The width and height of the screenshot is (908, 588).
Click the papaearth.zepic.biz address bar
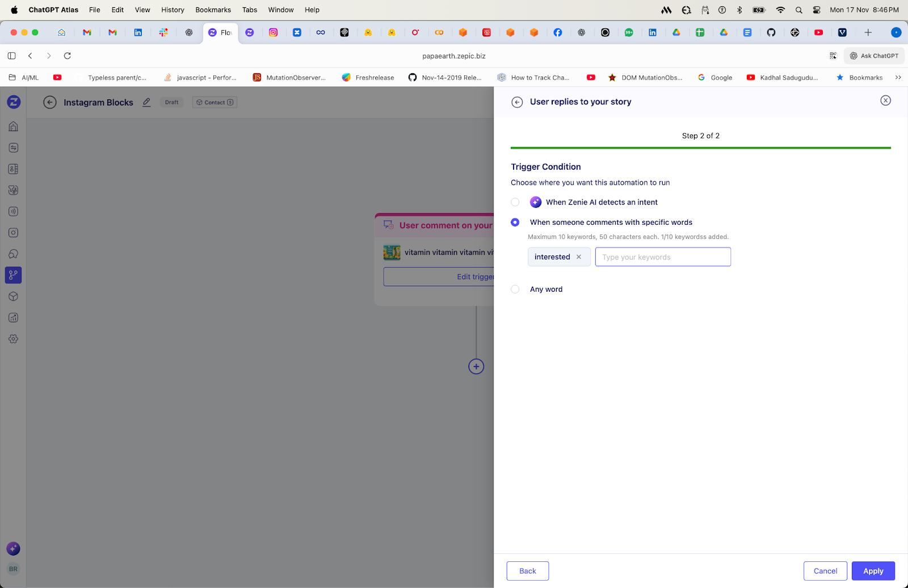[454, 56]
